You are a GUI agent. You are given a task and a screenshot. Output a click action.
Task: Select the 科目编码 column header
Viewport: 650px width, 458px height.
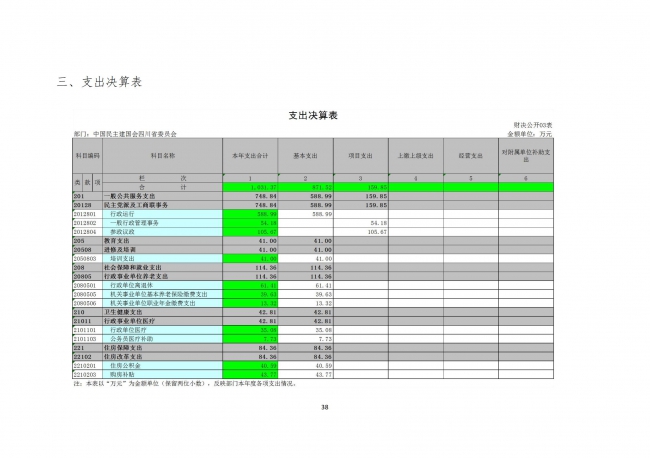(87, 156)
